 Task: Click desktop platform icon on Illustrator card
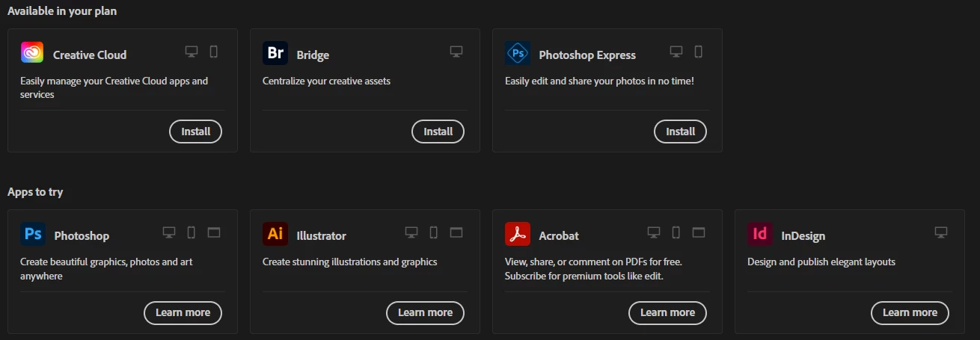(x=411, y=232)
